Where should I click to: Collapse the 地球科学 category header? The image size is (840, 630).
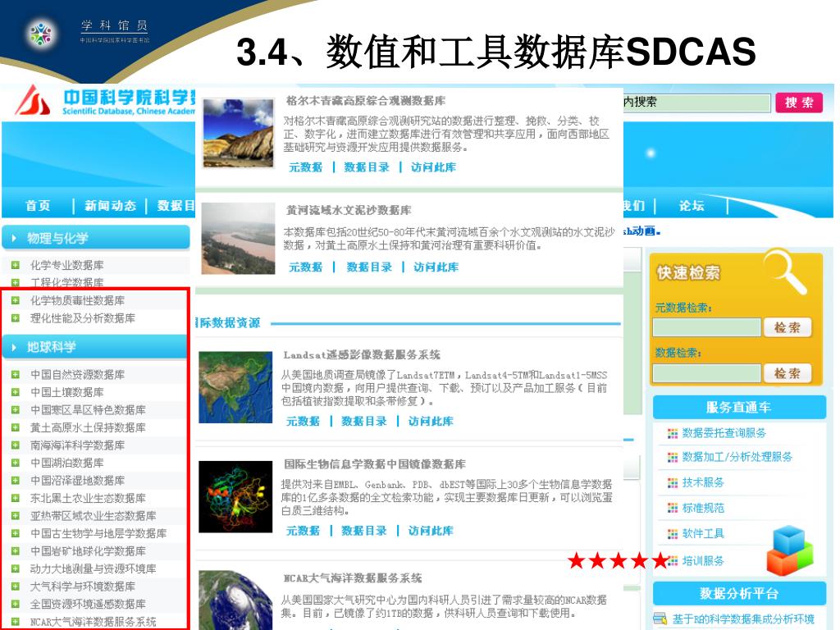(x=95, y=347)
